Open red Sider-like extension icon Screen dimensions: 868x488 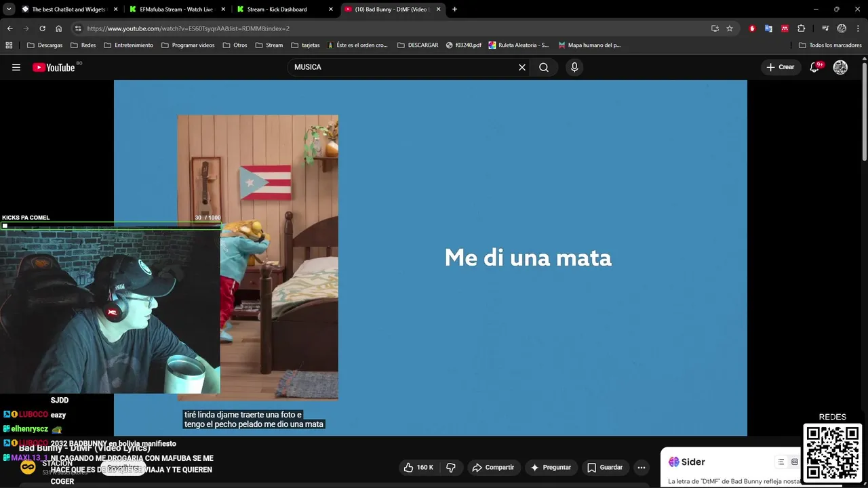tap(785, 28)
